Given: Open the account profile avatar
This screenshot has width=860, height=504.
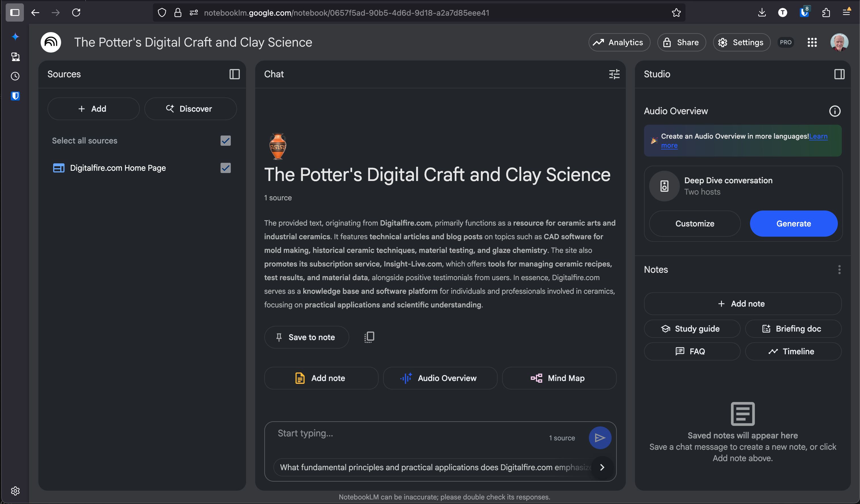Looking at the screenshot, I should pos(839,42).
